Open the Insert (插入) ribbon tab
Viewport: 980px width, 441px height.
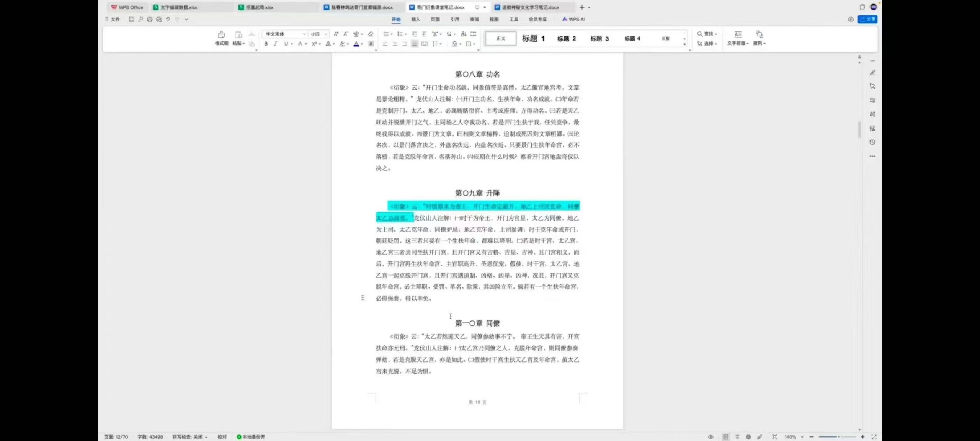click(x=415, y=19)
